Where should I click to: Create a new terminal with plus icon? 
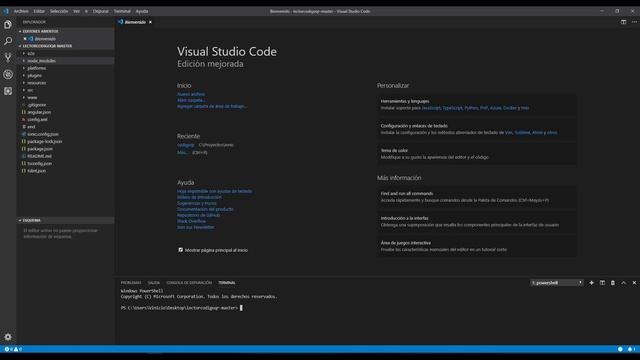[591, 283]
